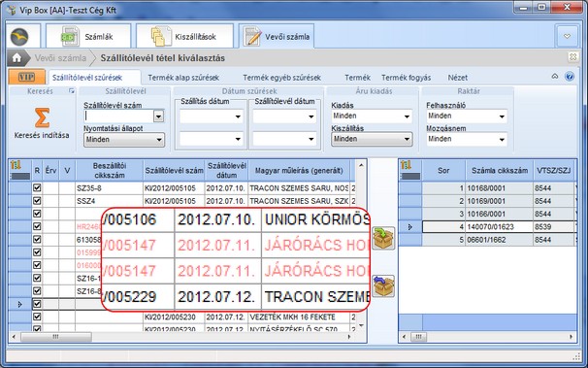
Task: Toggle the checkbox in the 613058 row
Action: point(37,239)
